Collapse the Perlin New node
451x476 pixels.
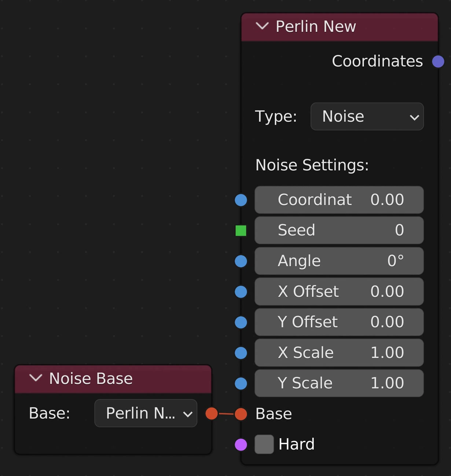pos(262,26)
